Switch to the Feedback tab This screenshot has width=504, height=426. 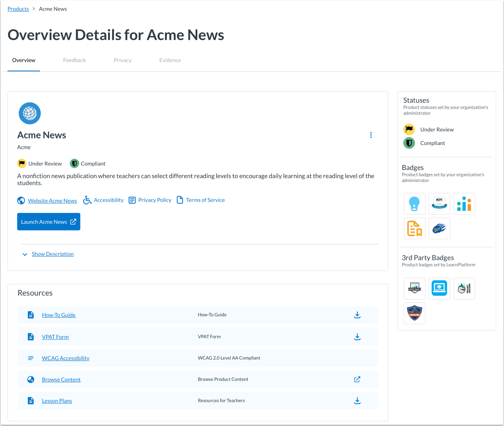(x=74, y=60)
